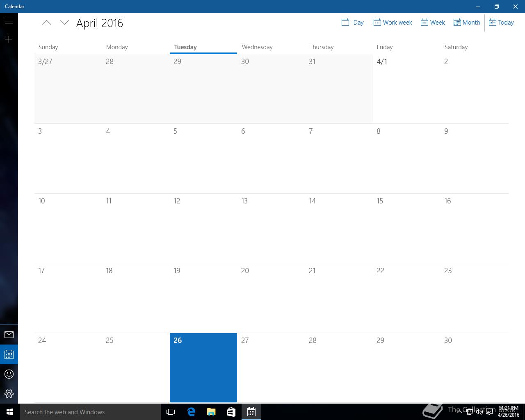
Task: Select April 4 on the calendar
Action: coord(136,158)
